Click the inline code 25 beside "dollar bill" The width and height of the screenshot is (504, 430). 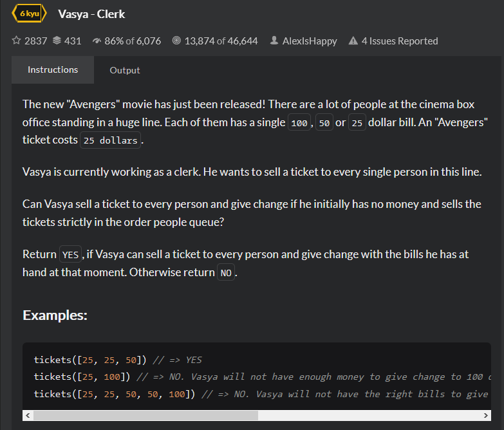pos(357,122)
